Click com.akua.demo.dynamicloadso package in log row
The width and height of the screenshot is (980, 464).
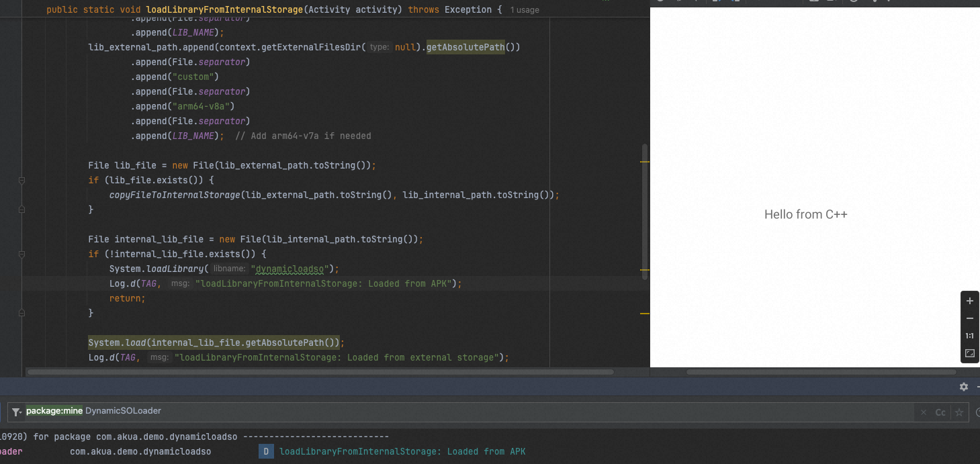pos(140,452)
